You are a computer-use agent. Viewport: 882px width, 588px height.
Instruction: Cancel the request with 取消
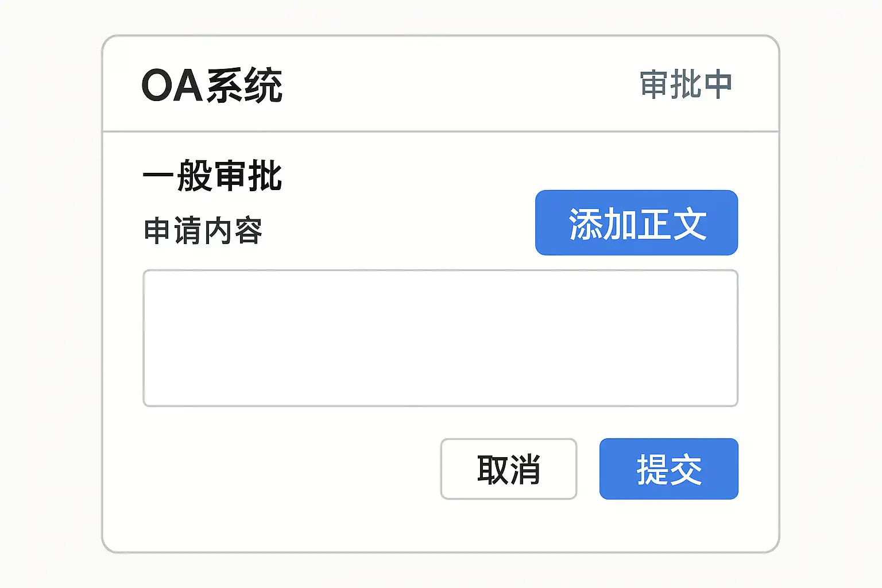(x=508, y=469)
